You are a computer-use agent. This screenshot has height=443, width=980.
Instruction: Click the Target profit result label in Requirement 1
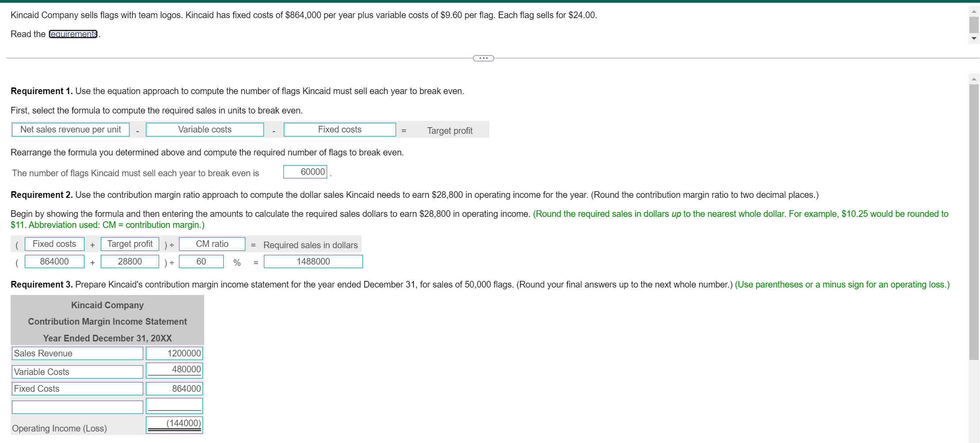pos(450,131)
